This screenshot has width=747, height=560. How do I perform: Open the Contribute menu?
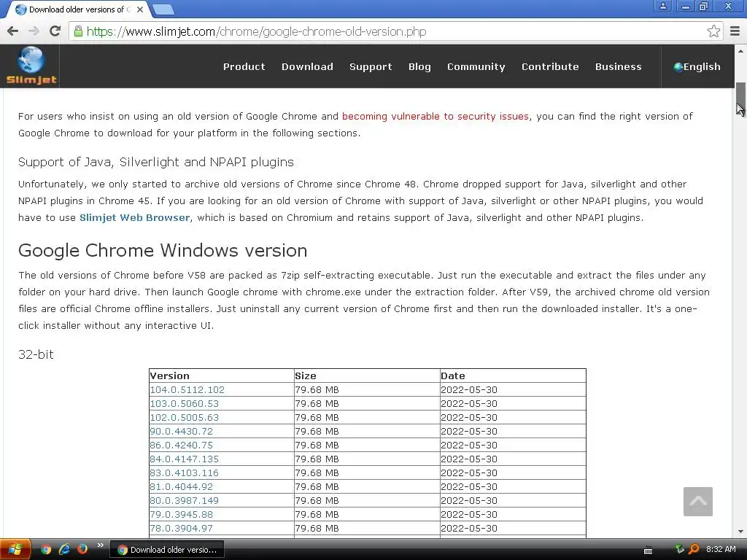[x=550, y=66]
